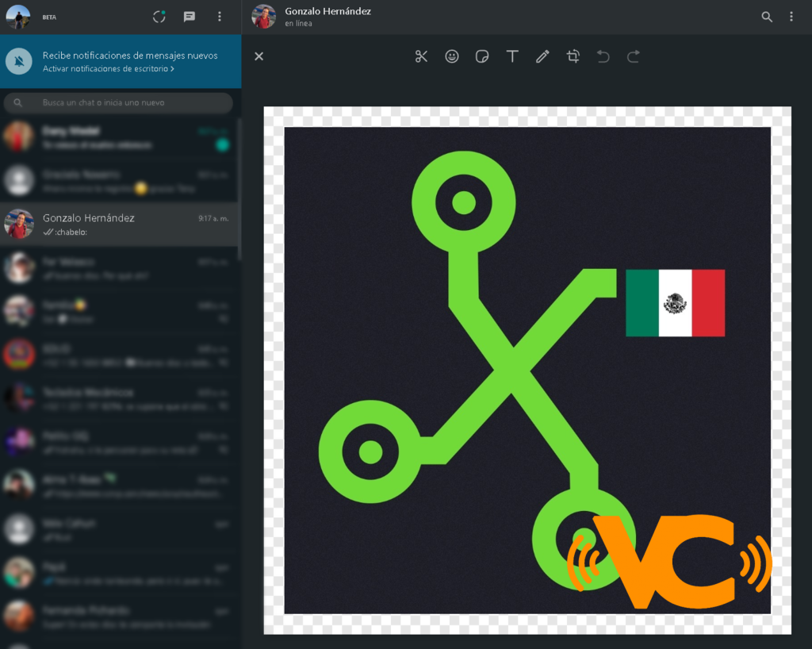Start a new chat
Image resolution: width=812 pixels, height=649 pixels.
(x=190, y=17)
